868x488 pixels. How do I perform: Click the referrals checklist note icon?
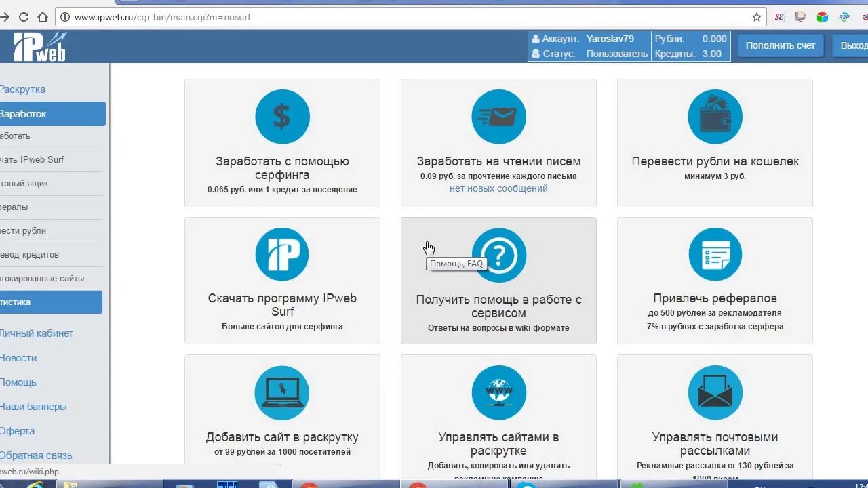click(x=715, y=255)
